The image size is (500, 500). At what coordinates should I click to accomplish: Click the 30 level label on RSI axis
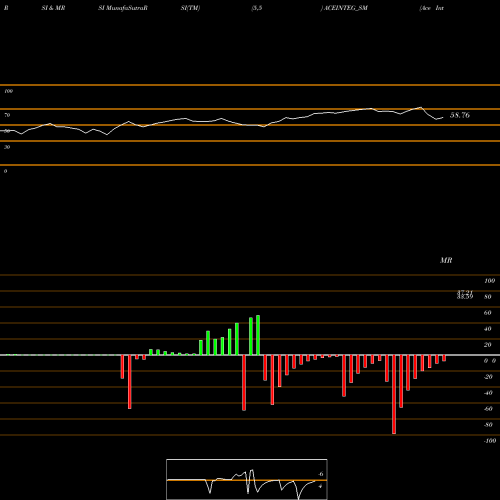pyautogui.click(x=7, y=147)
